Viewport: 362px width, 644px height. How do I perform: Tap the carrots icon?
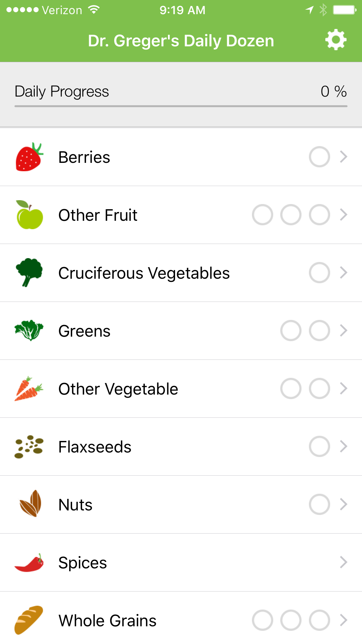(29, 388)
